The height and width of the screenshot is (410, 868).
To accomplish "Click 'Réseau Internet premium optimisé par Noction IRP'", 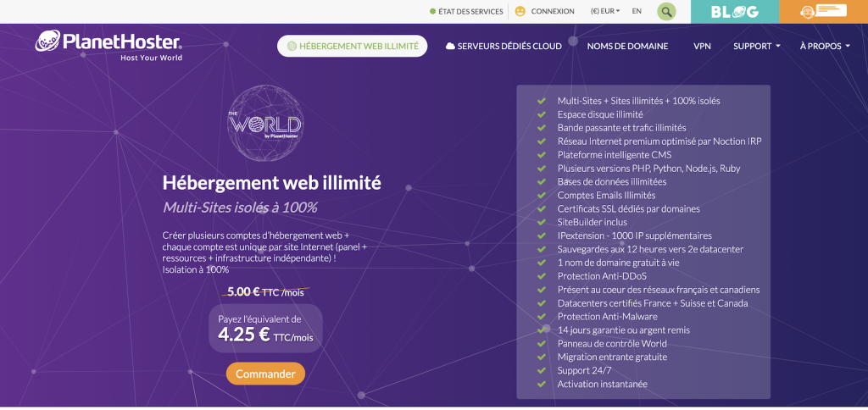I will pyautogui.click(x=659, y=141).
